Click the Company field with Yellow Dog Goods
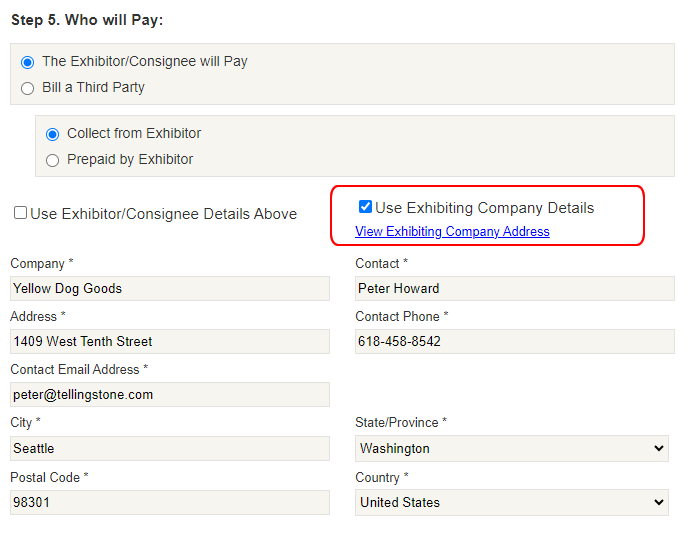Image resolution: width=693 pixels, height=535 pixels. [x=170, y=289]
